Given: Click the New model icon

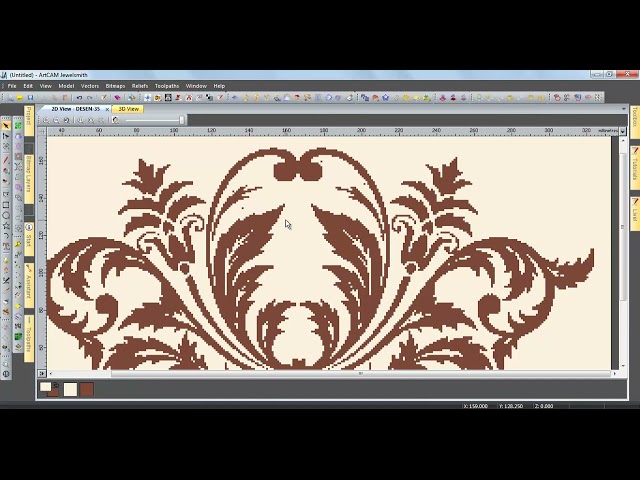Looking at the screenshot, I should [x=10, y=98].
